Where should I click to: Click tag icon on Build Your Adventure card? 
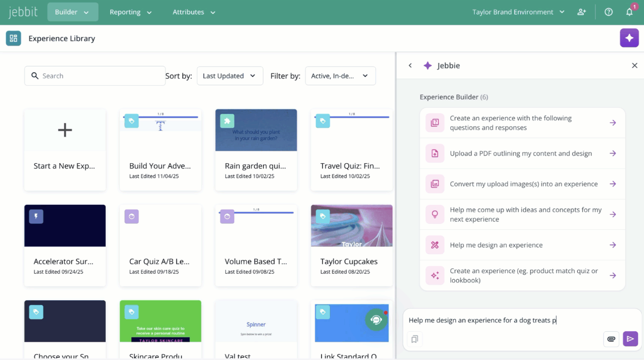click(x=131, y=121)
